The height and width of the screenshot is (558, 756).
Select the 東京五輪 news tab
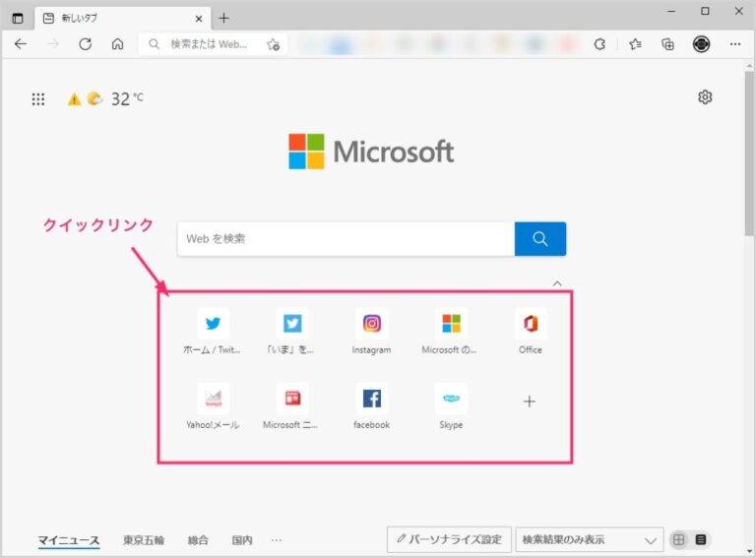click(x=144, y=540)
